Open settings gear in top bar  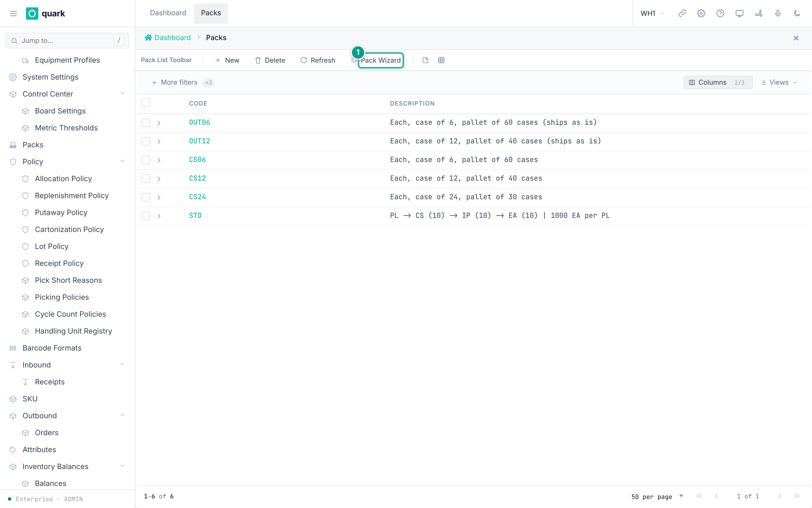[701, 14]
